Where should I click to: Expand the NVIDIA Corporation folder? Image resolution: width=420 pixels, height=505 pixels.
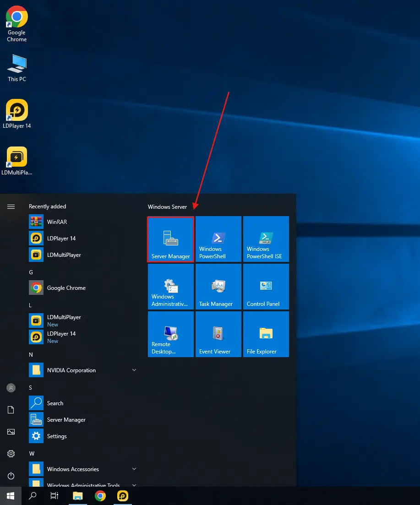pyautogui.click(x=83, y=370)
